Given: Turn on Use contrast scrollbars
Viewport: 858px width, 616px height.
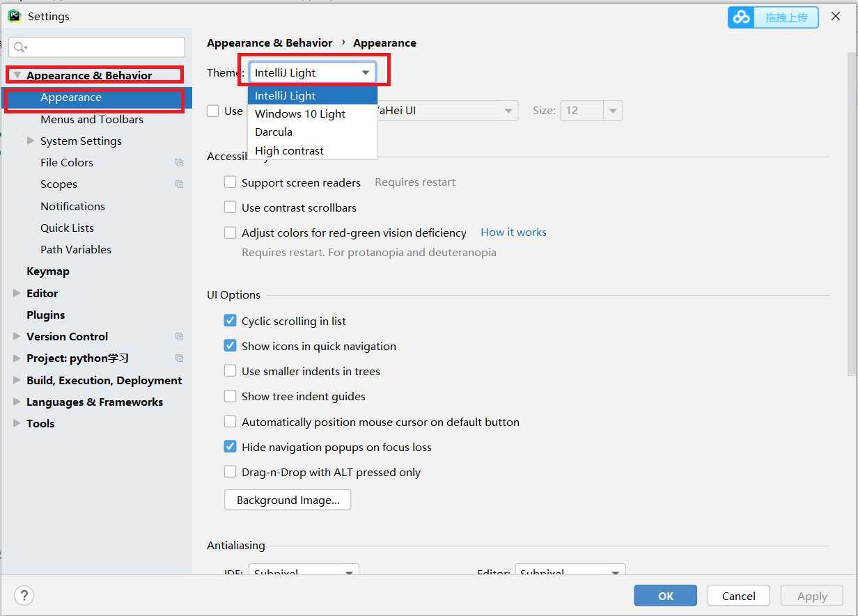Looking at the screenshot, I should [230, 207].
